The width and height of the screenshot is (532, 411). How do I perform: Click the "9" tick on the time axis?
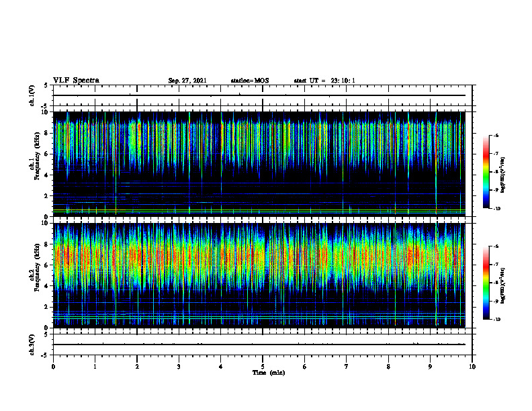tap(430, 367)
